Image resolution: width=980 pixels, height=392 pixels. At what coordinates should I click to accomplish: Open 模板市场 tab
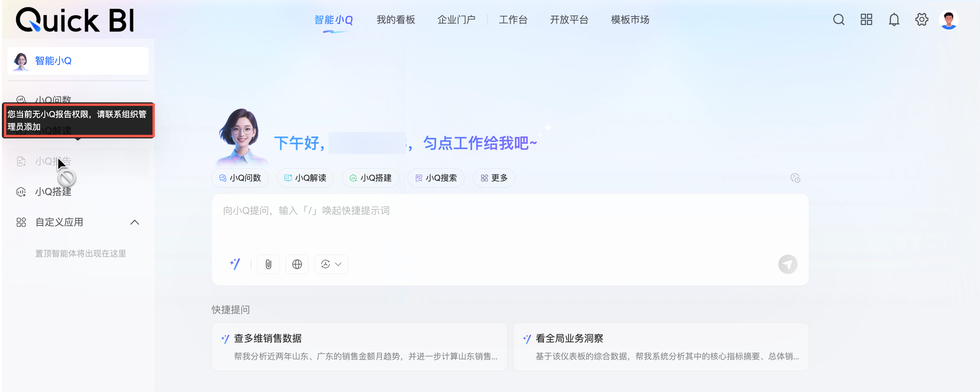click(630, 20)
